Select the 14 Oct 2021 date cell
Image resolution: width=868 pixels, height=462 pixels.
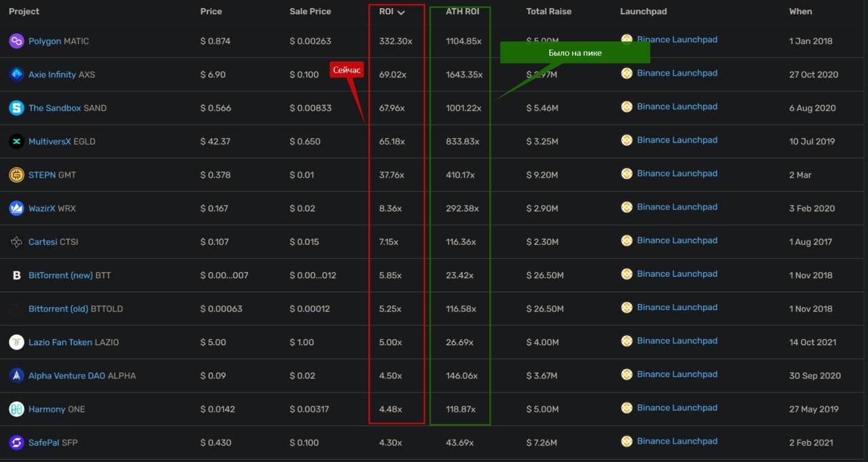click(x=812, y=343)
